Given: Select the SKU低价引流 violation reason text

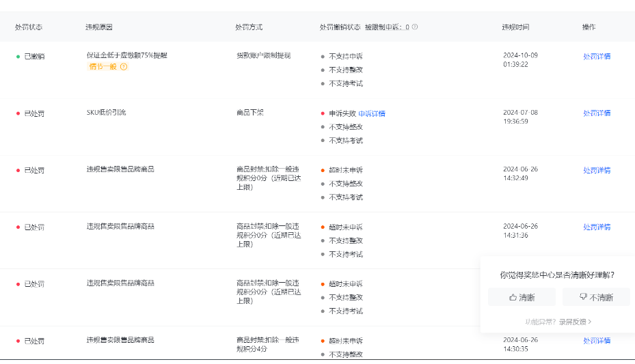Looking at the screenshot, I should (x=106, y=112).
